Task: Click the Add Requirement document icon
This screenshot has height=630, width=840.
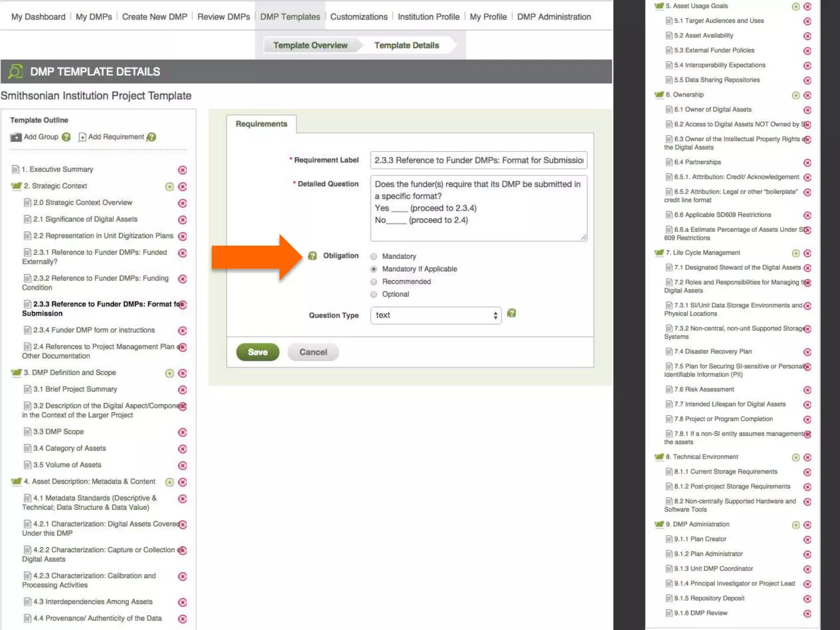Action: pyautogui.click(x=82, y=137)
